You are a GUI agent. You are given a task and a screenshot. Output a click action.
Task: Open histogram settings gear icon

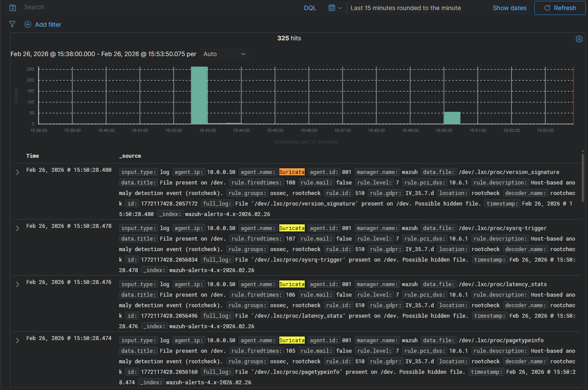pos(579,39)
